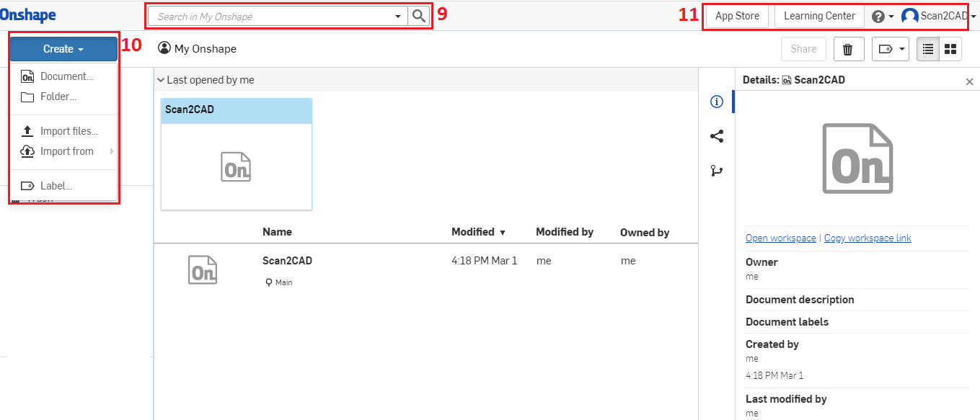
Task: Open the Share details side icon
Action: [716, 136]
